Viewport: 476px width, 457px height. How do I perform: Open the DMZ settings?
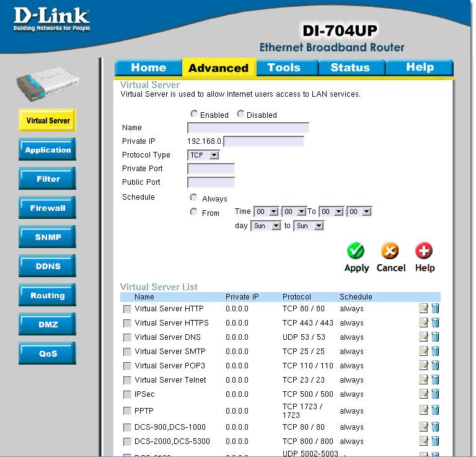tap(47, 324)
